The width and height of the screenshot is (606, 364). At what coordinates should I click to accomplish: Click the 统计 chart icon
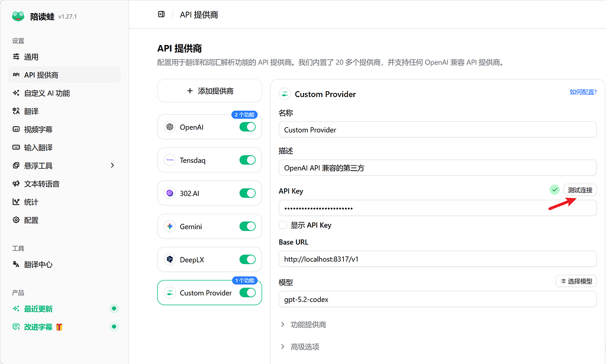(16, 202)
